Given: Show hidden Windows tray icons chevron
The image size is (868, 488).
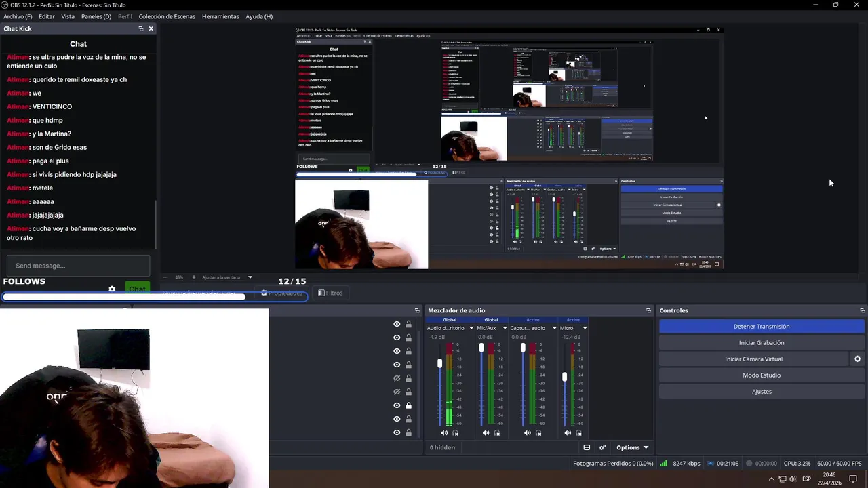Looking at the screenshot, I should [771, 479].
